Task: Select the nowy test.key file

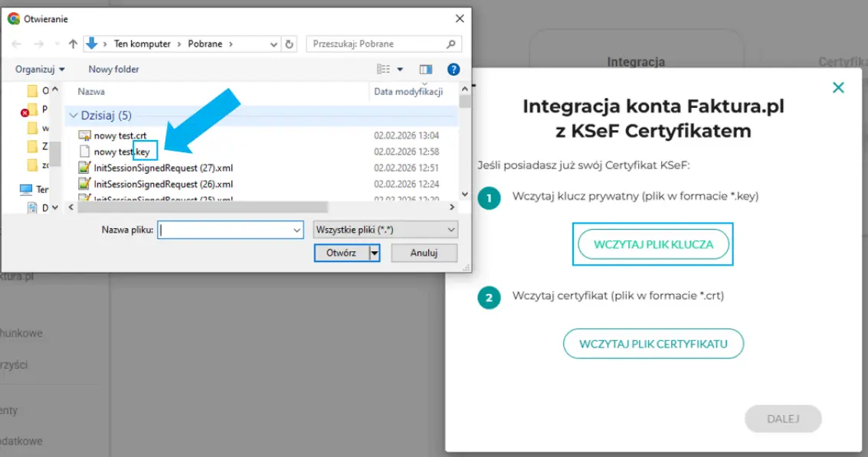Action: pos(121,152)
